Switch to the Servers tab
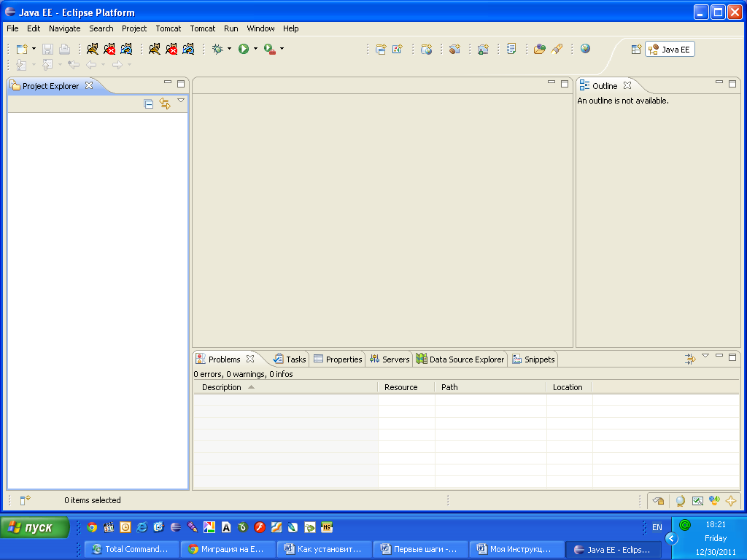Image resolution: width=747 pixels, height=560 pixels. [x=390, y=359]
